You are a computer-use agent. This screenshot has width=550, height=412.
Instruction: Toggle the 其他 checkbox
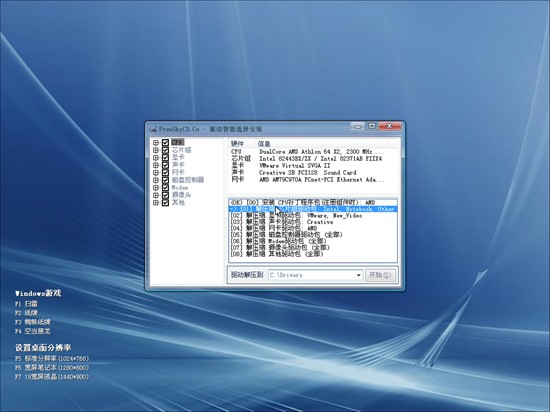(x=165, y=203)
